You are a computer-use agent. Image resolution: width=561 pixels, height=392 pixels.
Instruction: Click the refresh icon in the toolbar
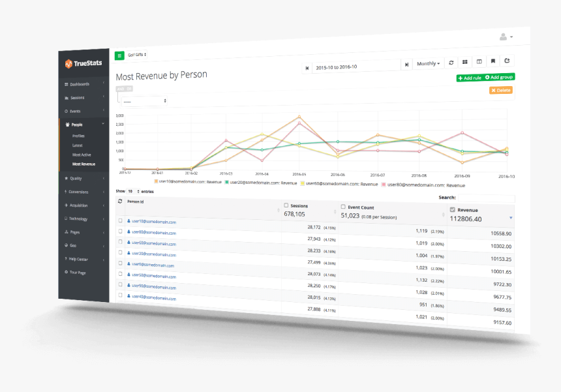[451, 62]
